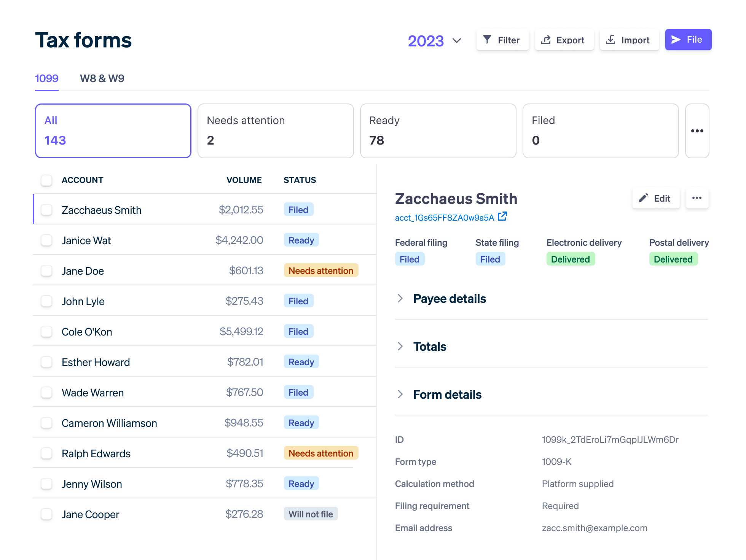Check the box for Esther Howard

[46, 362]
